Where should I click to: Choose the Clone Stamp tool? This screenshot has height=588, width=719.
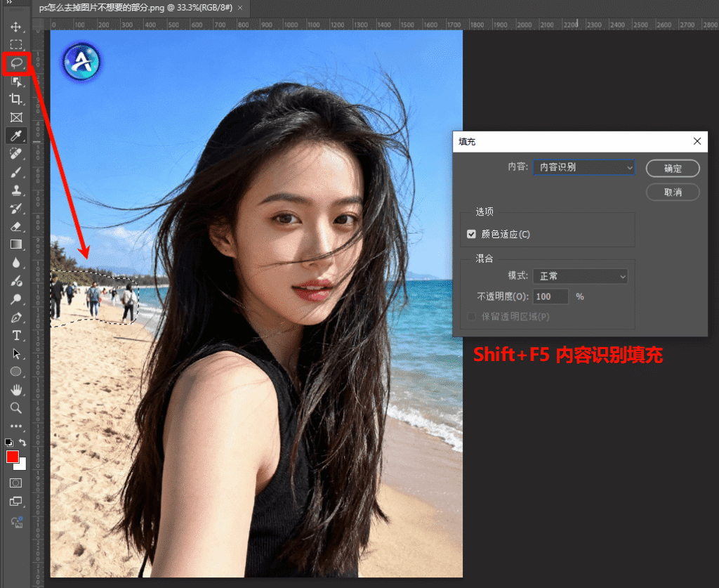[16, 190]
